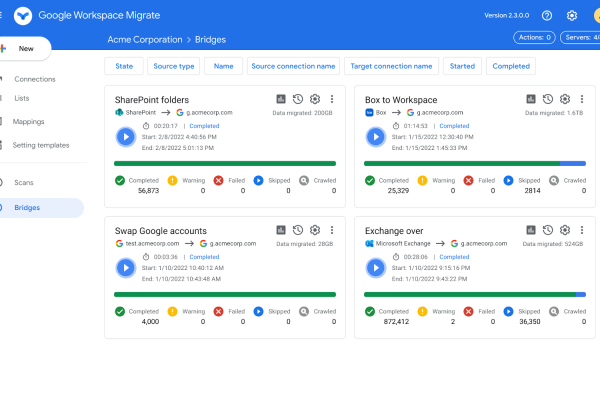
Task: Open Connections in the sidebar
Action: pyautogui.click(x=35, y=79)
